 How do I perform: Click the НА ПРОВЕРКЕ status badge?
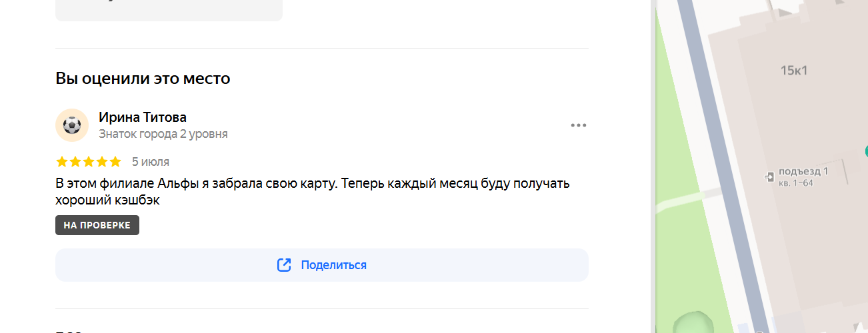tap(97, 225)
